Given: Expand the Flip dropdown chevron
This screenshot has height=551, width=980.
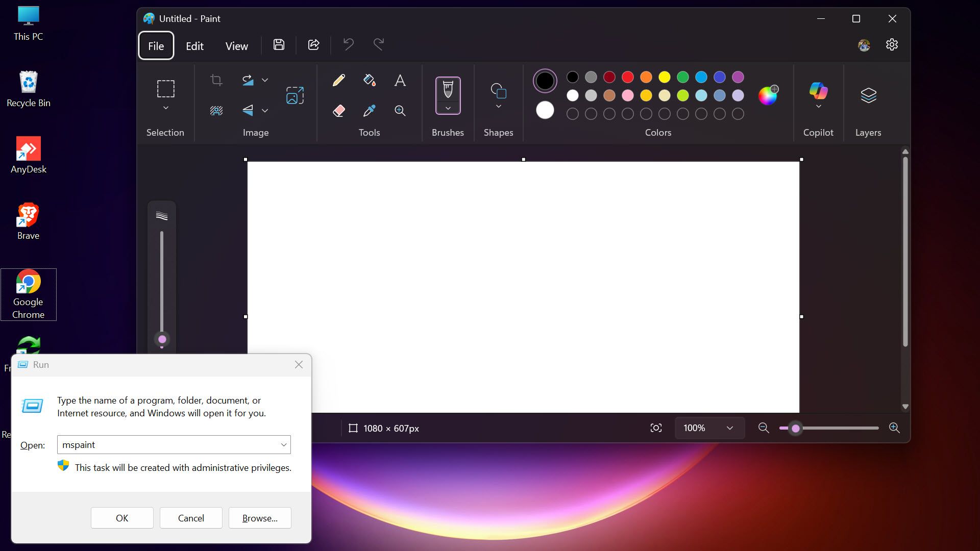Looking at the screenshot, I should [265, 111].
